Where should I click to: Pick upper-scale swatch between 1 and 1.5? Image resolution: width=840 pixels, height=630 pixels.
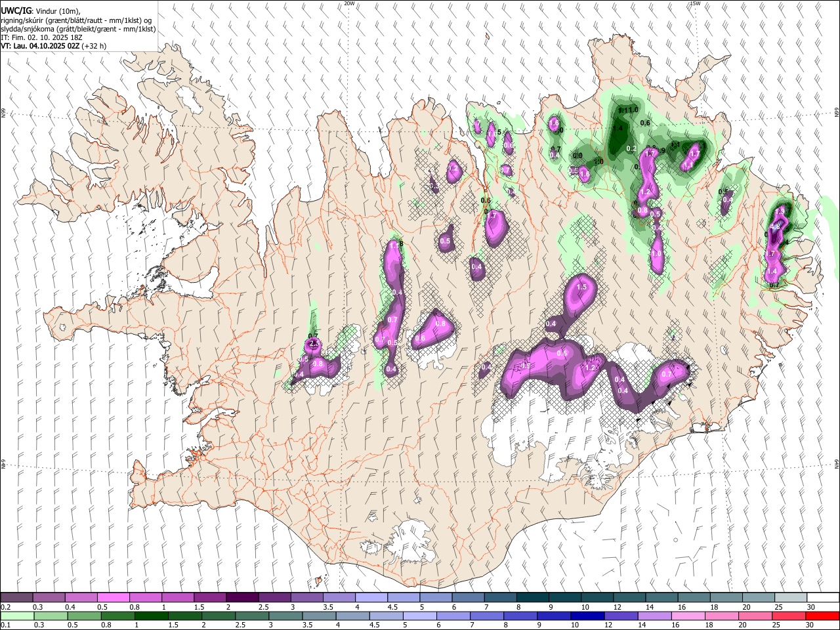[x=177, y=597]
